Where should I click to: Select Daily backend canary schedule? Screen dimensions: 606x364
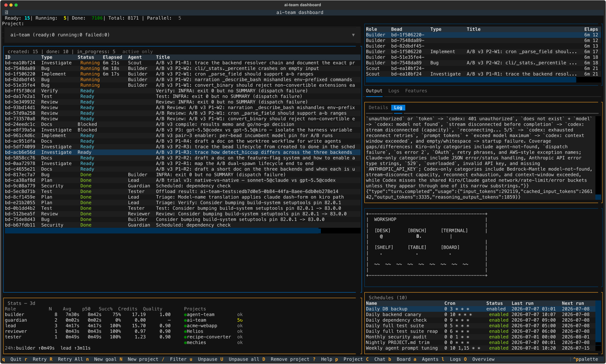coord(480,315)
